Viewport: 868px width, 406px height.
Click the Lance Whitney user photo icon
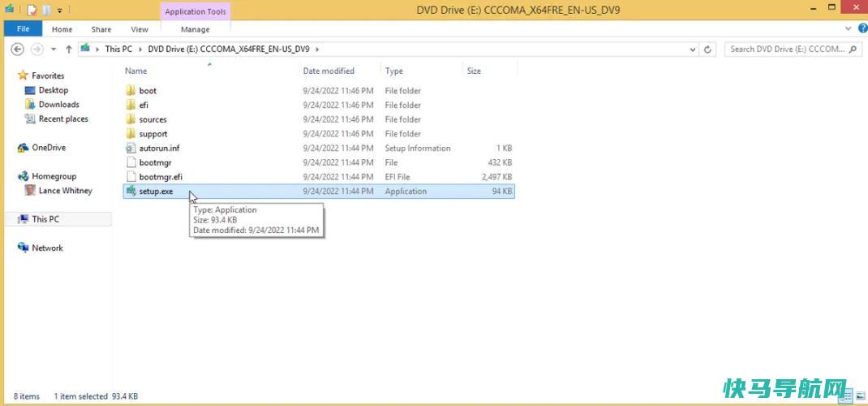[31, 191]
